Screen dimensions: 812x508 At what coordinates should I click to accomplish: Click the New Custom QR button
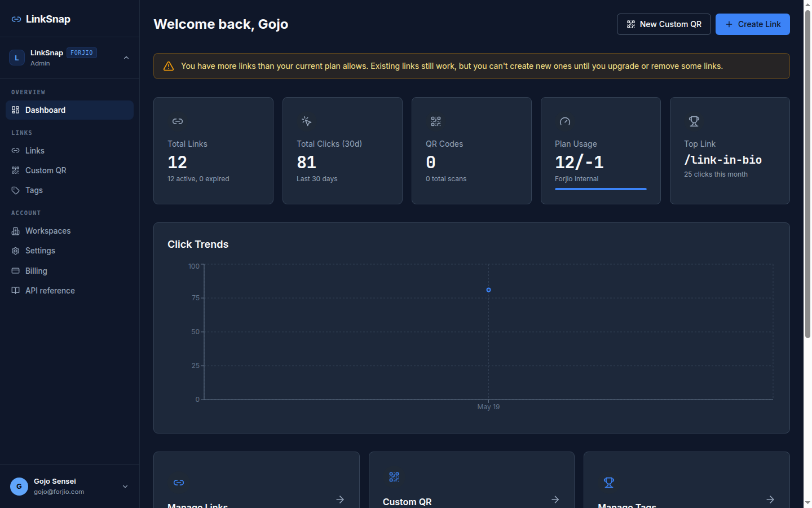tap(664, 24)
